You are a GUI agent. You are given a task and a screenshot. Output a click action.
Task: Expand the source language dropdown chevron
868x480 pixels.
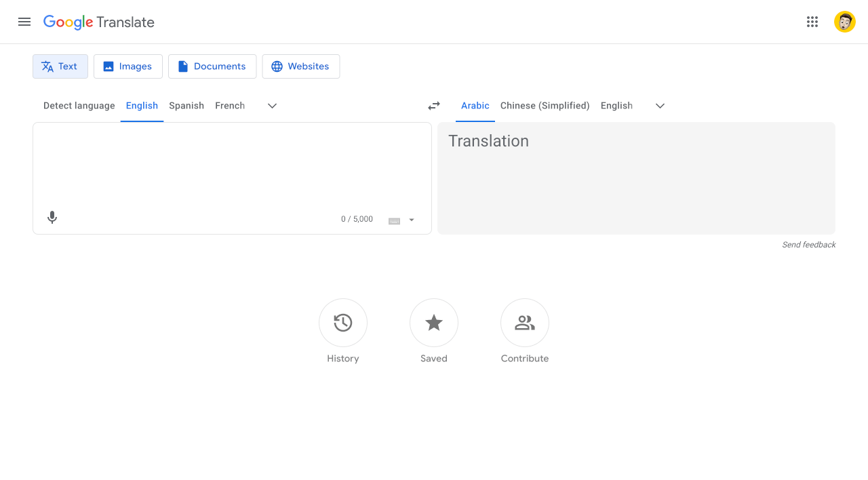272,106
